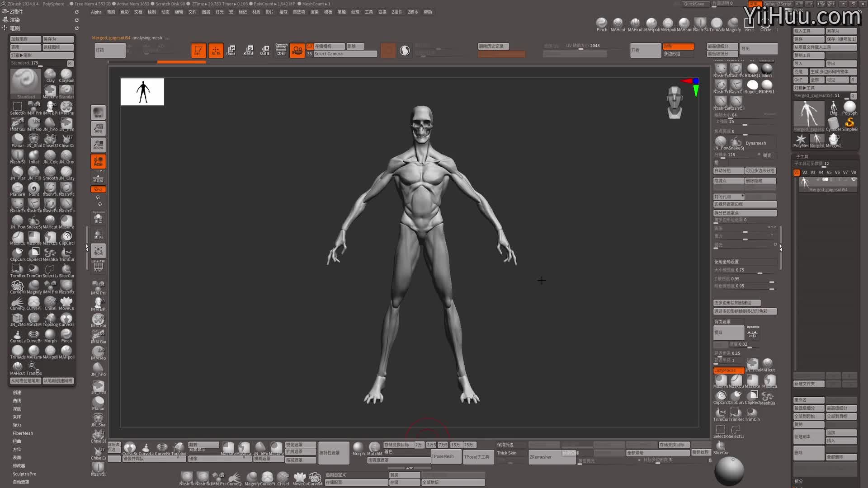Expand the SculptrisPro section

(x=24, y=474)
